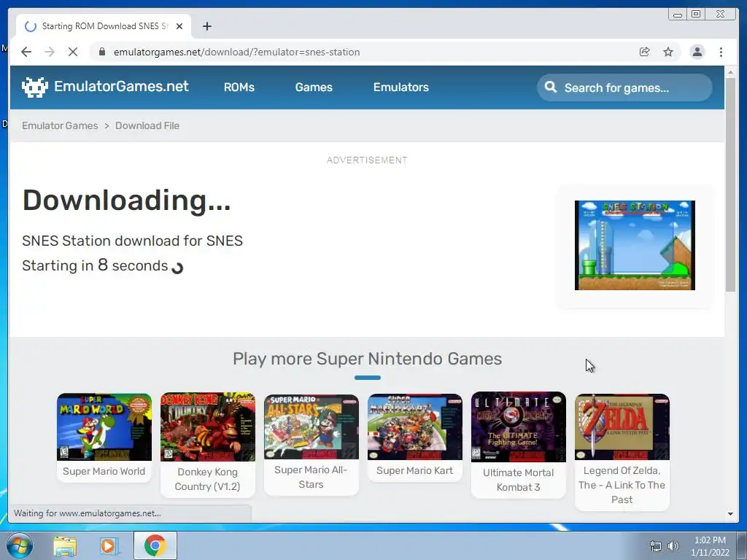Click the page vertical scrollbar thumb
The image size is (747, 560).
tap(730, 186)
